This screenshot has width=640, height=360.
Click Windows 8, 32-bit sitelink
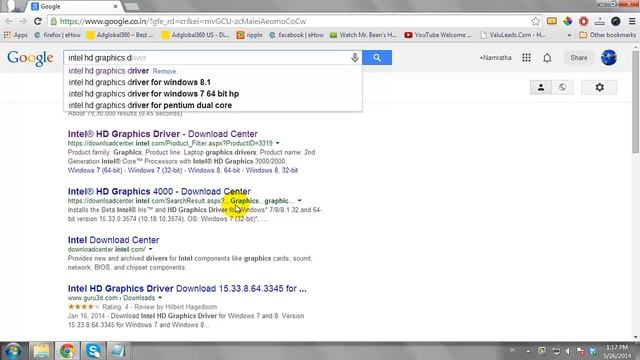pos(272,170)
